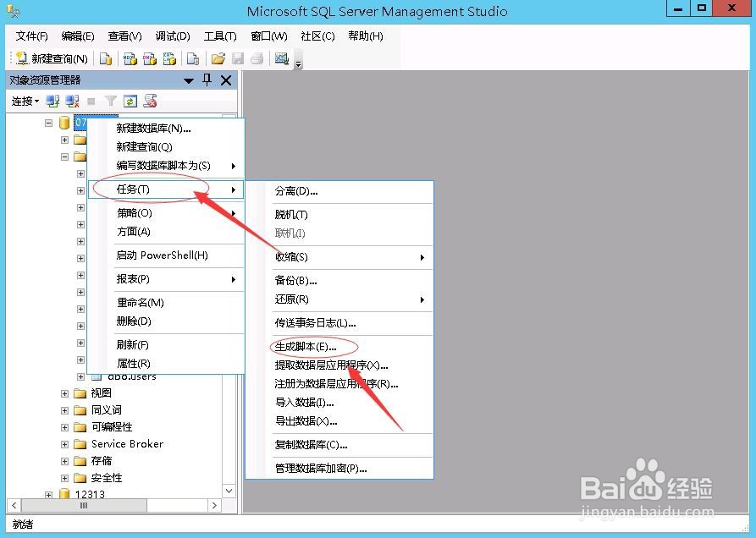
Task: Choose 备份(B)... in the tasks submenu
Action: [x=339, y=281]
